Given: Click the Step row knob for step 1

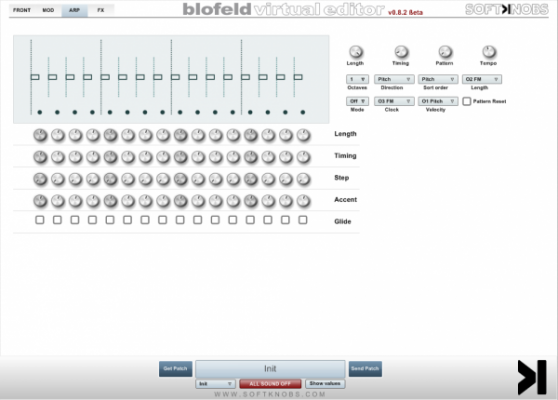Looking at the screenshot, I should [40, 179].
